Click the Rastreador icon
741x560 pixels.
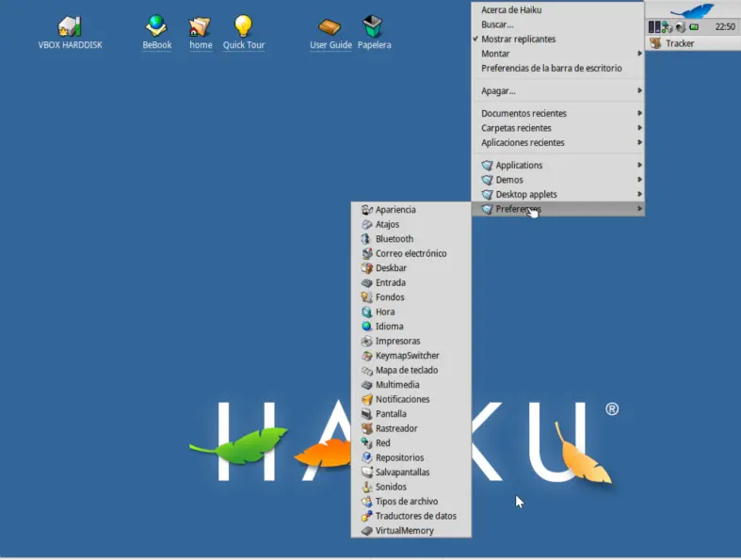tap(366, 428)
